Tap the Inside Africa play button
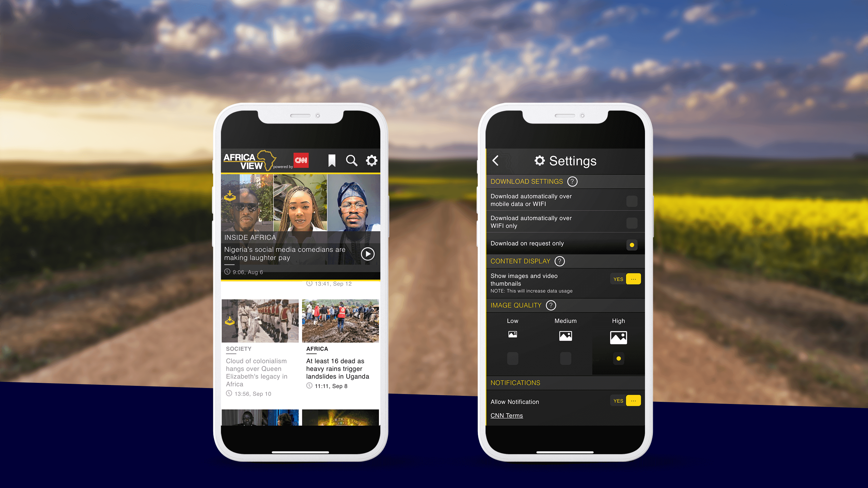This screenshot has width=868, height=488. [368, 253]
